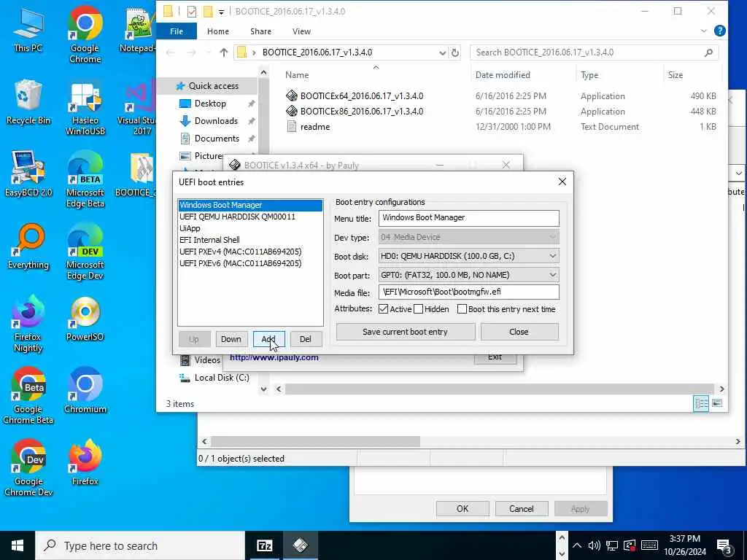Close the UEFI boot entries dialog via Close button
This screenshot has height=560, width=747.
(x=519, y=332)
